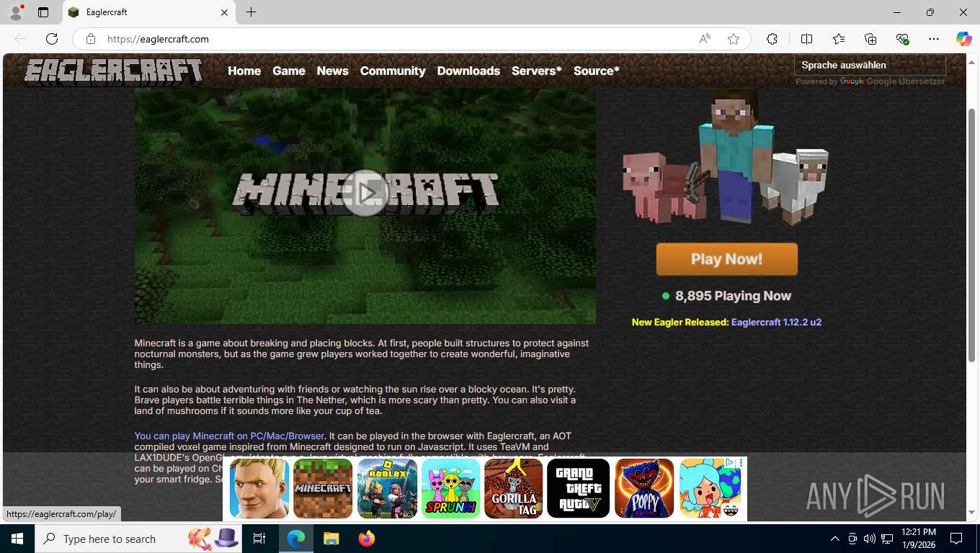Open the Sprache auswählen language dropdown
The height and width of the screenshot is (553, 980).
click(x=870, y=65)
